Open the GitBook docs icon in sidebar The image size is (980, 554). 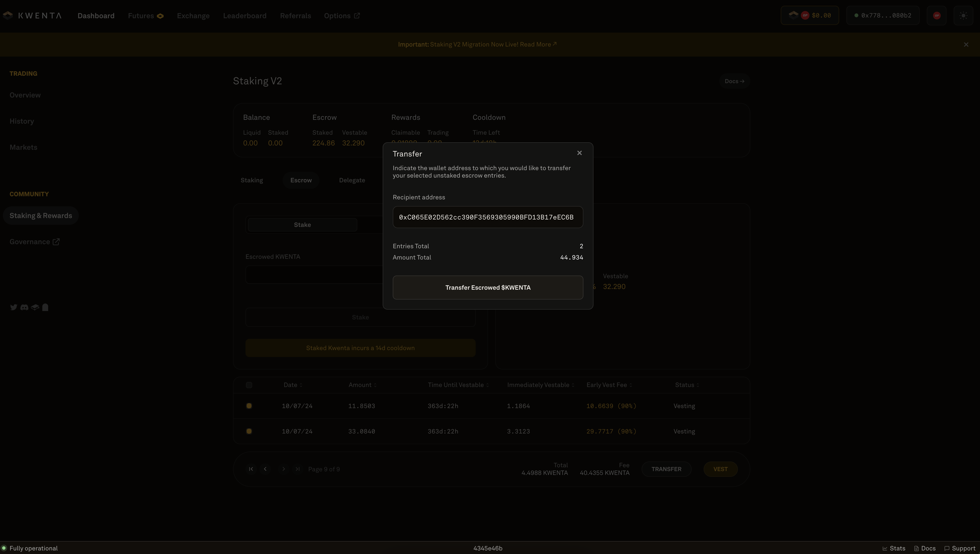tap(35, 307)
